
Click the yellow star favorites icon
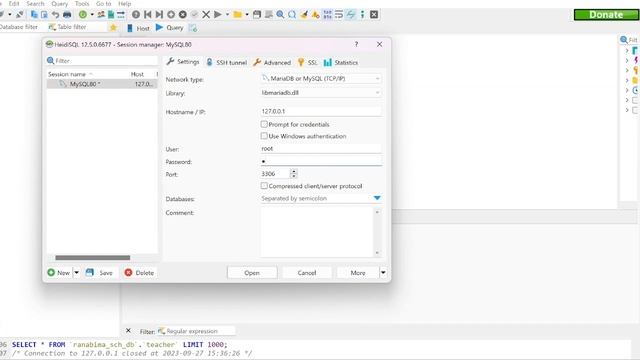pos(113,27)
